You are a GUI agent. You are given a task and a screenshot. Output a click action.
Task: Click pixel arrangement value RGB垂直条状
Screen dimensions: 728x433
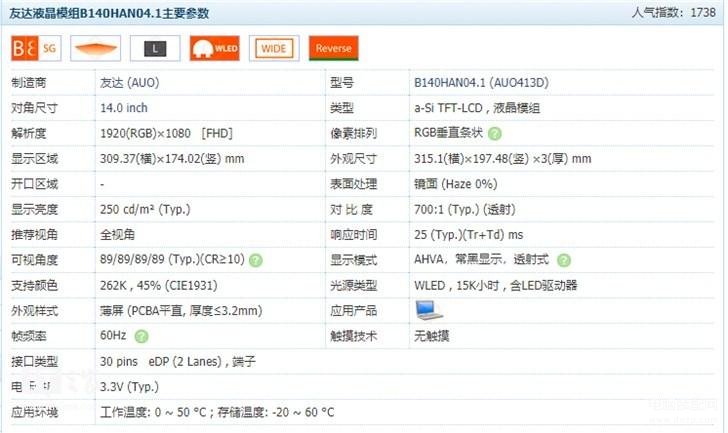click(x=448, y=133)
